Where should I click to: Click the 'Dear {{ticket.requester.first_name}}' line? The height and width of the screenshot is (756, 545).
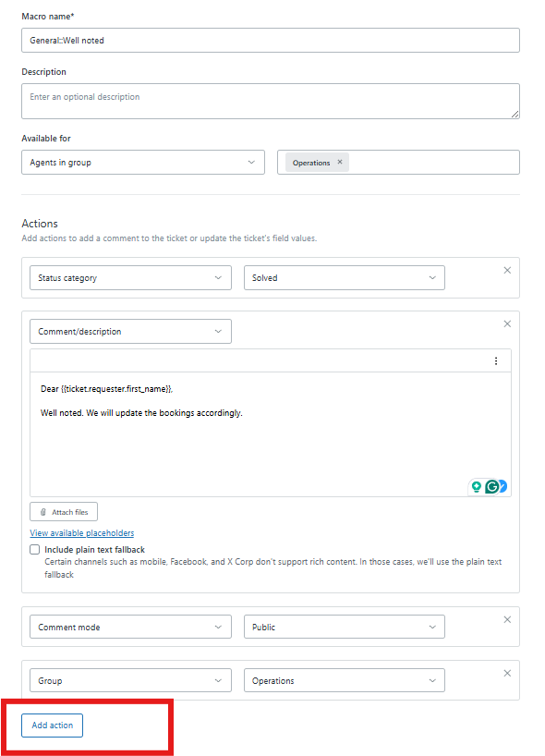coord(106,389)
